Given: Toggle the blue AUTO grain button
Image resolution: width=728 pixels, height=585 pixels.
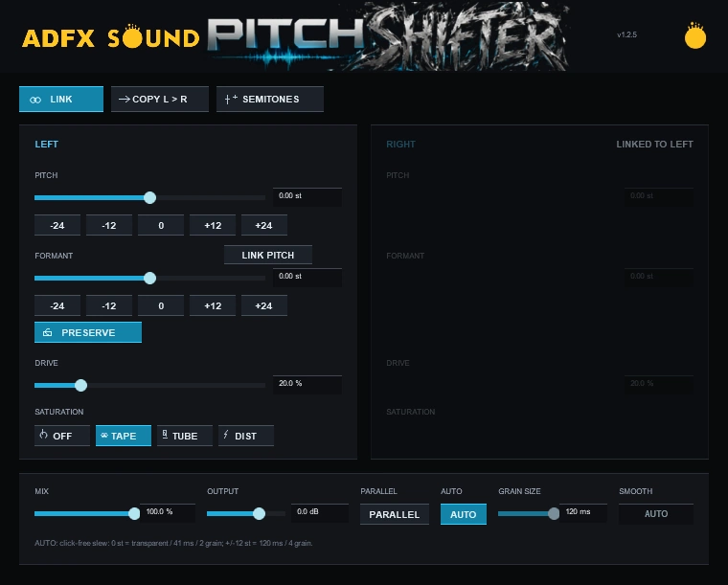Looking at the screenshot, I should point(464,514).
